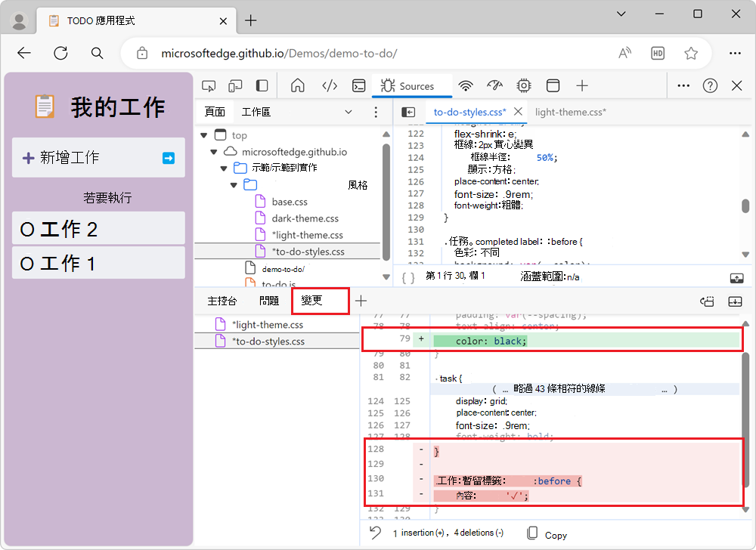The height and width of the screenshot is (550, 756).
Task: Click the search magnifier icon
Action: tap(97, 53)
